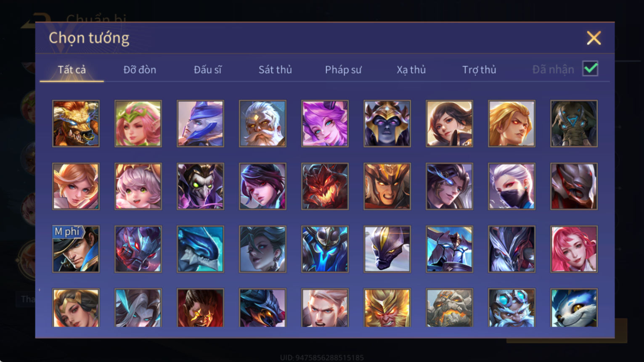This screenshot has height=362, width=644.
Task: Pick the rock golem hero portrait
Action: point(449,308)
